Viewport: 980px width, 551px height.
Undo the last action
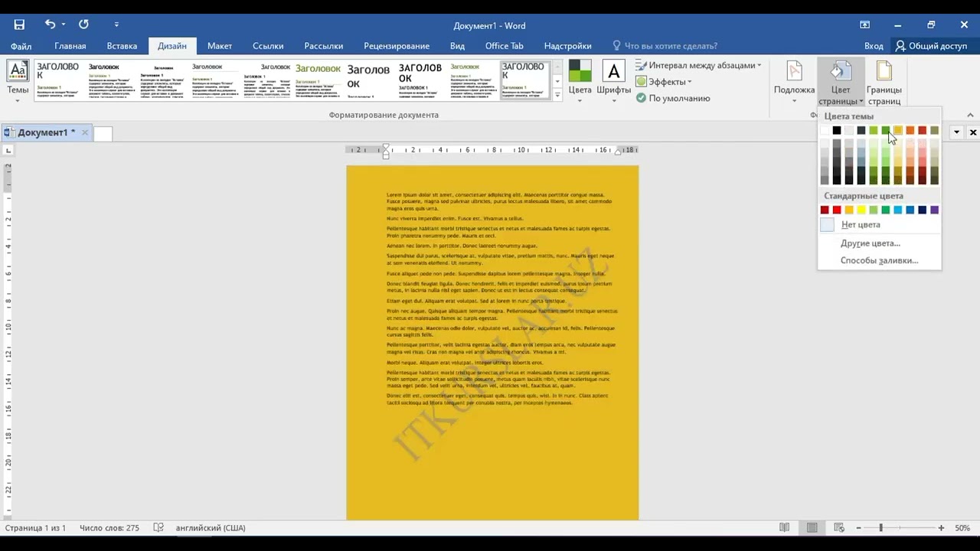50,24
